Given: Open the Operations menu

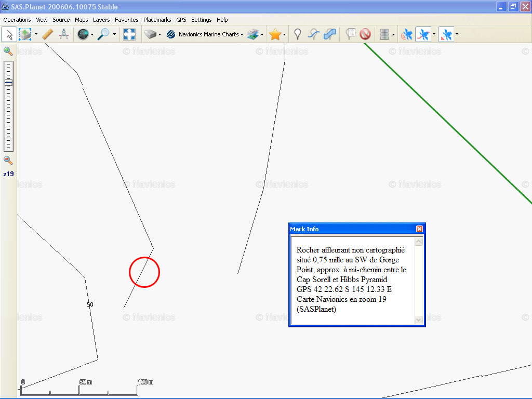Looking at the screenshot, I should tap(17, 20).
